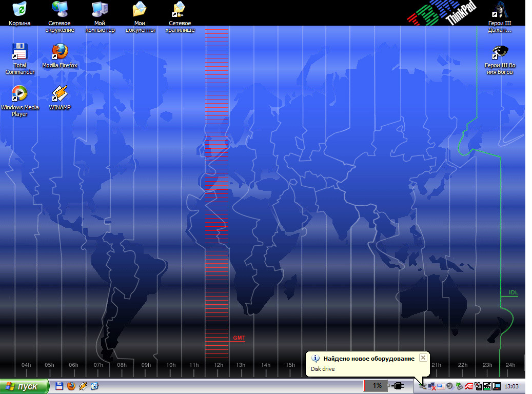
Task: Switch keyboard language via US flag icon
Action: click(441, 386)
